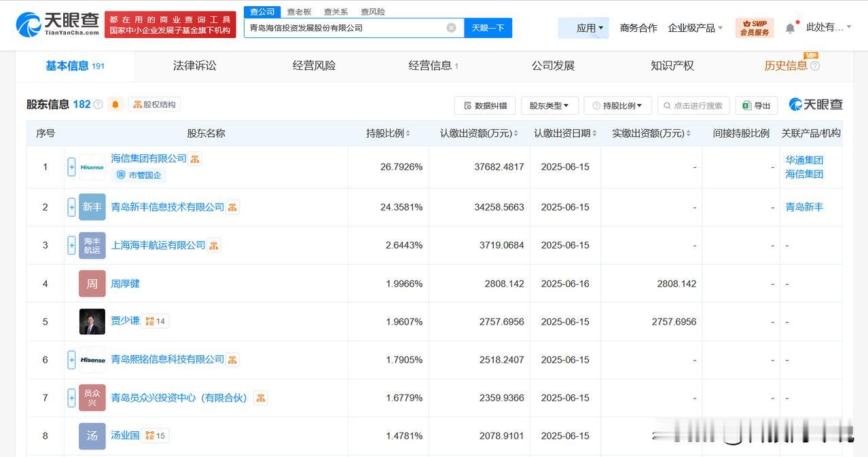Click the photo of 贾少谦
868x457 pixels.
click(92, 321)
